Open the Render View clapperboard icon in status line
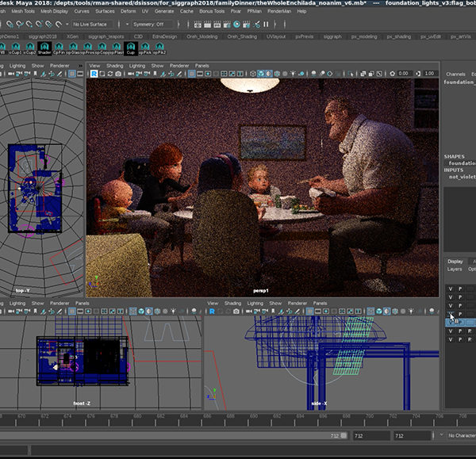476x459 pixels. pos(198,25)
